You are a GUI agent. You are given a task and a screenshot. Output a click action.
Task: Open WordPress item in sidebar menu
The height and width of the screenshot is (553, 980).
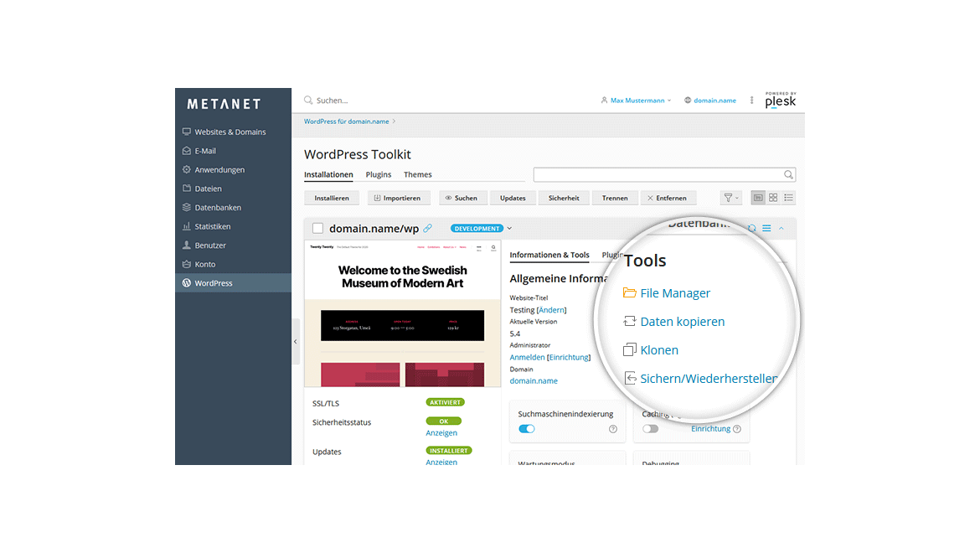point(233,283)
